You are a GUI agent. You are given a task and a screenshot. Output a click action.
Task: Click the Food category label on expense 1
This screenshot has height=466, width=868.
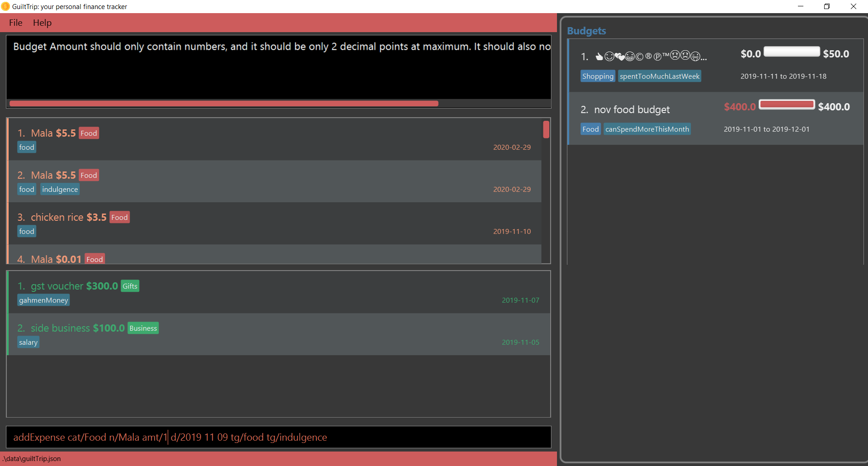89,133
